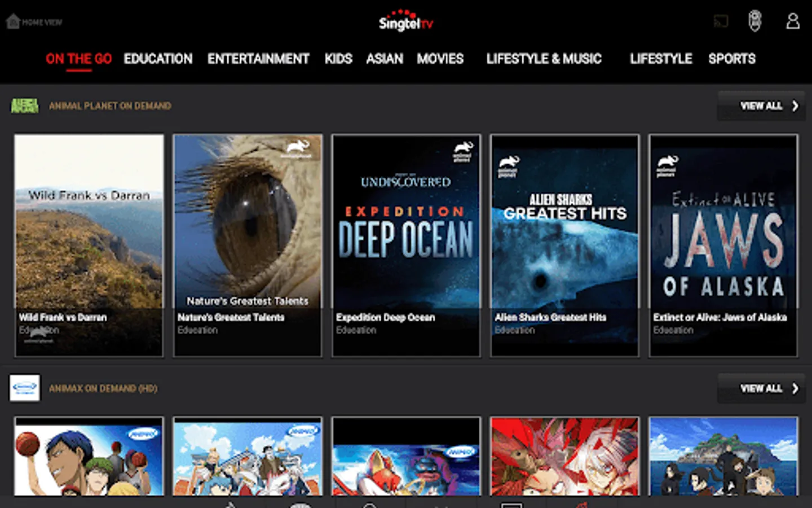The height and width of the screenshot is (508, 812).
Task: Click the 'Wild Frank vs Darran' caption text
Action: (63, 317)
